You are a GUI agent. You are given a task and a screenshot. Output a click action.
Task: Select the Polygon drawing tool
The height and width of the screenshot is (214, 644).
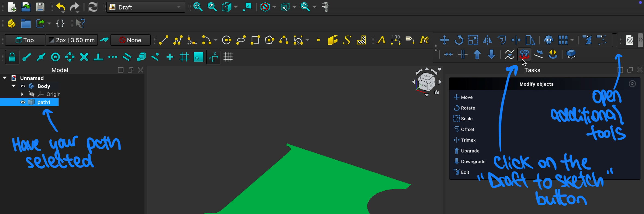[269, 40]
